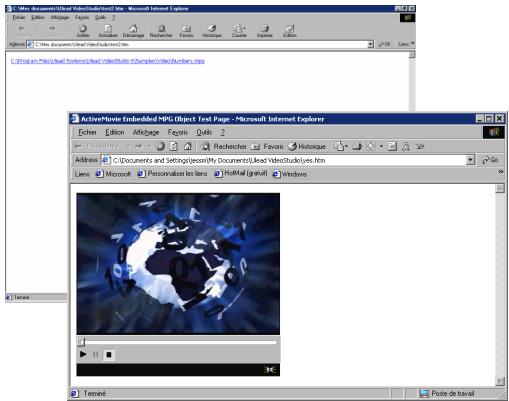
Task: Open the ? help menu in ActiveMovie window
Action: pyautogui.click(x=222, y=132)
